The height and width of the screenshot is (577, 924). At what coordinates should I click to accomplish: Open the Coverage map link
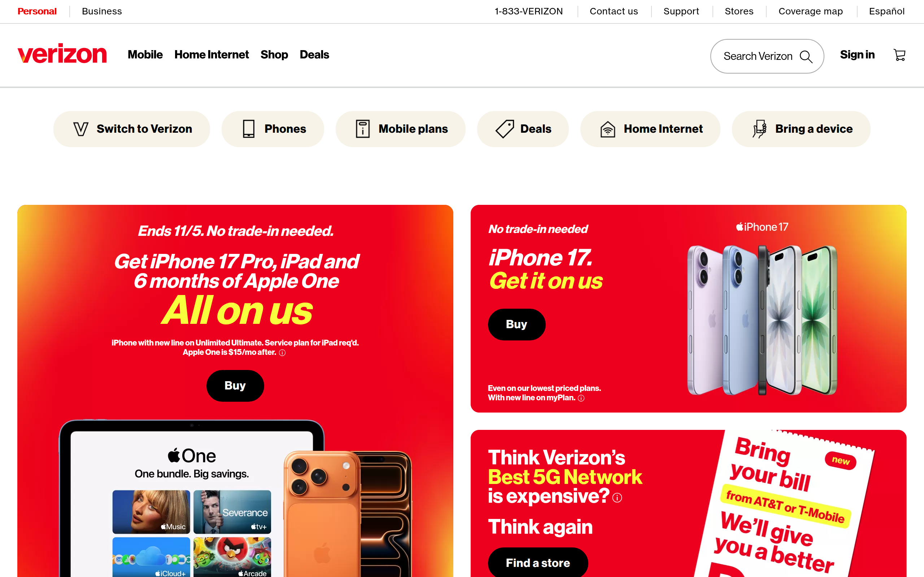click(811, 12)
